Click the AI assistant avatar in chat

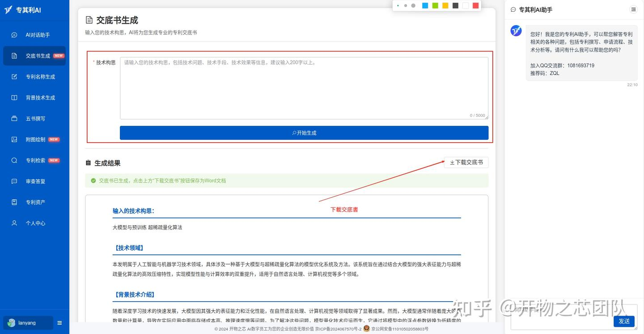click(x=516, y=31)
